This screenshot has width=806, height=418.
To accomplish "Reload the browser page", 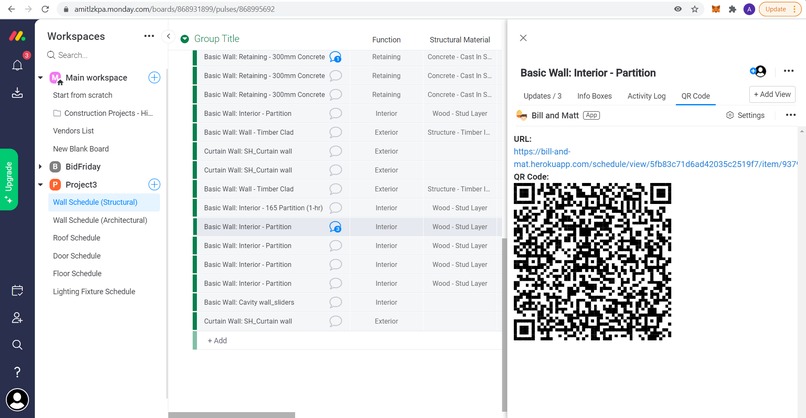I will [x=45, y=9].
